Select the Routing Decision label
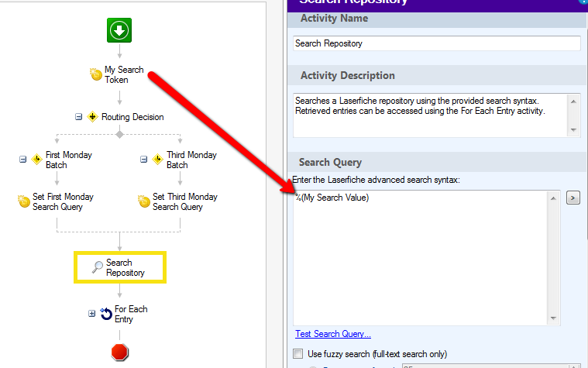The image size is (588, 368). (x=132, y=117)
